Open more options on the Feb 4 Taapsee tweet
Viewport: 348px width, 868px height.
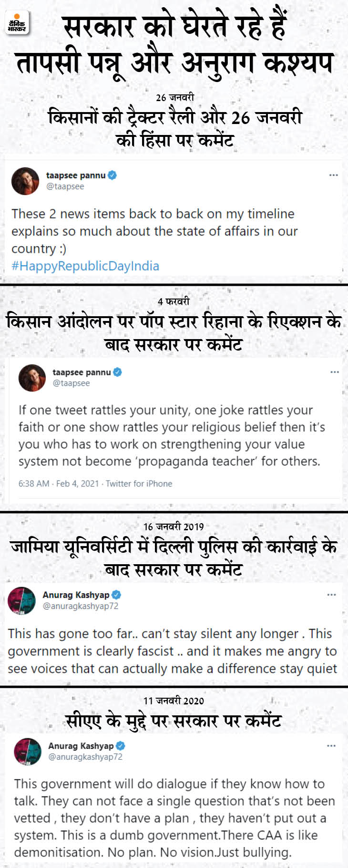335,372
